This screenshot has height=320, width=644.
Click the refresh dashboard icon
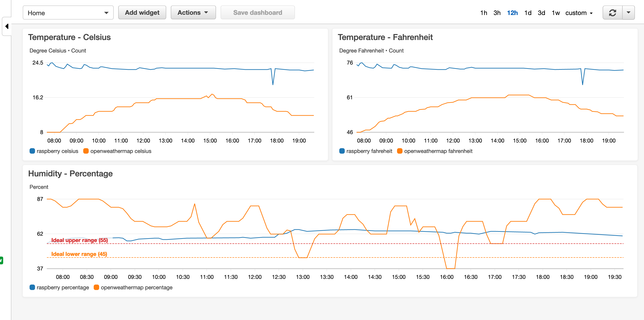(612, 13)
